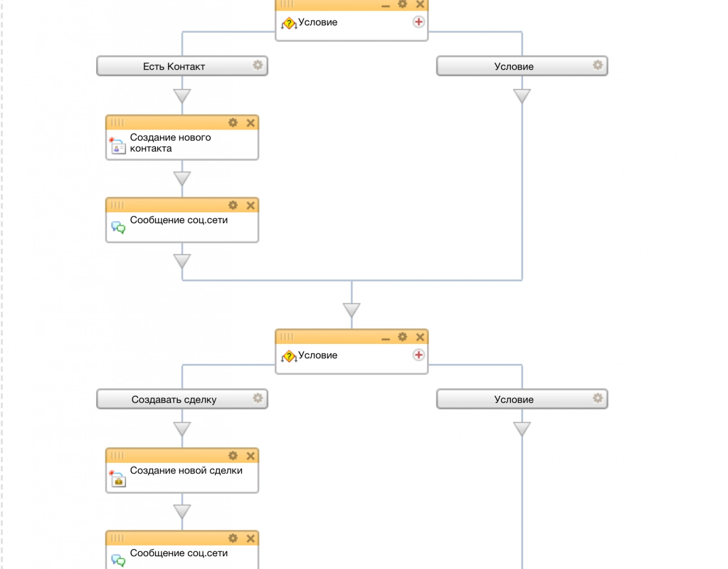Collapse the top 'Условие' condition block
Viewport: 728px width, 569px height.
point(386,5)
